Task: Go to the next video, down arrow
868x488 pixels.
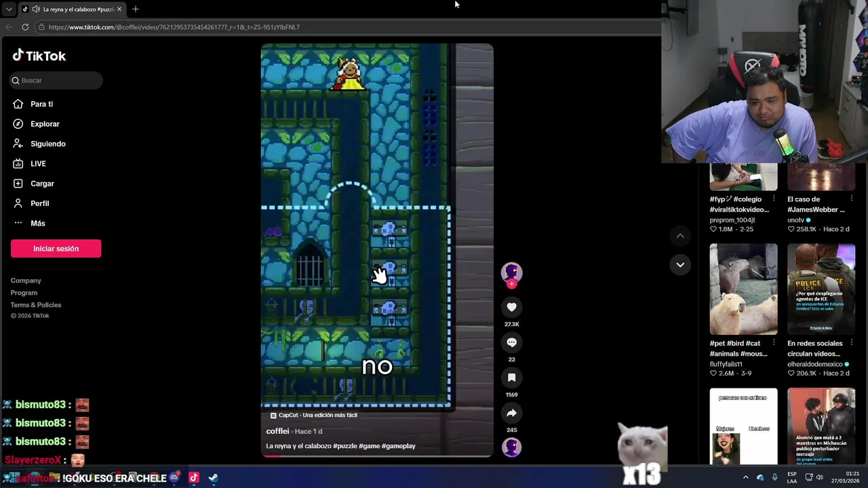Action: pos(679,265)
